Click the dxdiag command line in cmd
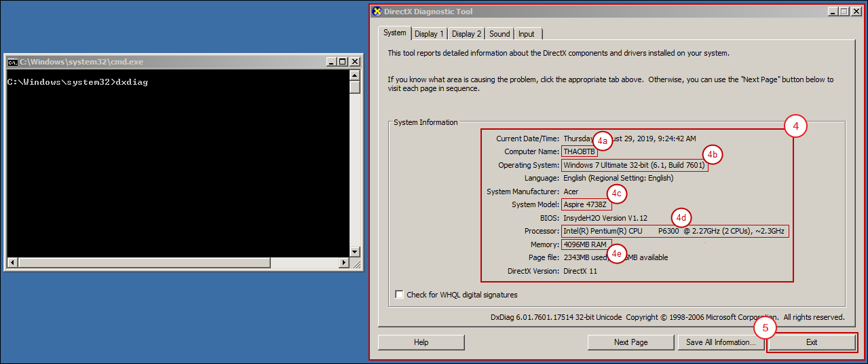This screenshot has width=868, height=364. [77, 82]
